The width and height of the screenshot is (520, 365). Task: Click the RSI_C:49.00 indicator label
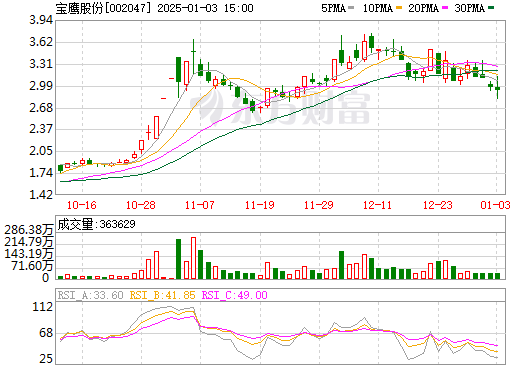(x=235, y=295)
